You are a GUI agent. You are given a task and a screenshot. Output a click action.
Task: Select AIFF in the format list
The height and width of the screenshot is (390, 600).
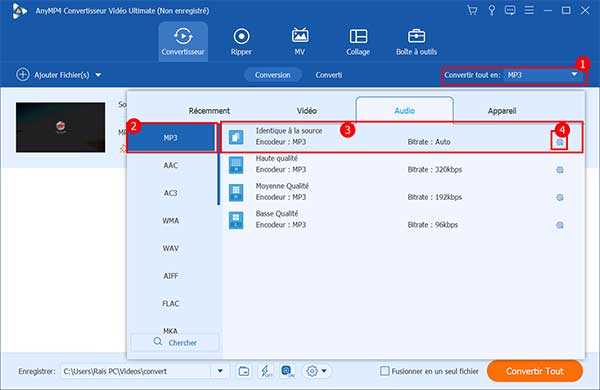pos(171,276)
